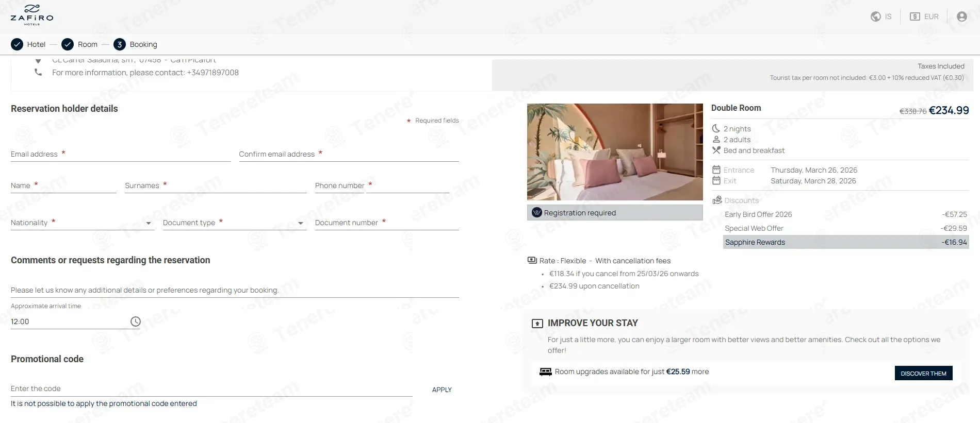Click the EUR currency banknote icon
Screen dimensions: 980x423
pos(914,16)
